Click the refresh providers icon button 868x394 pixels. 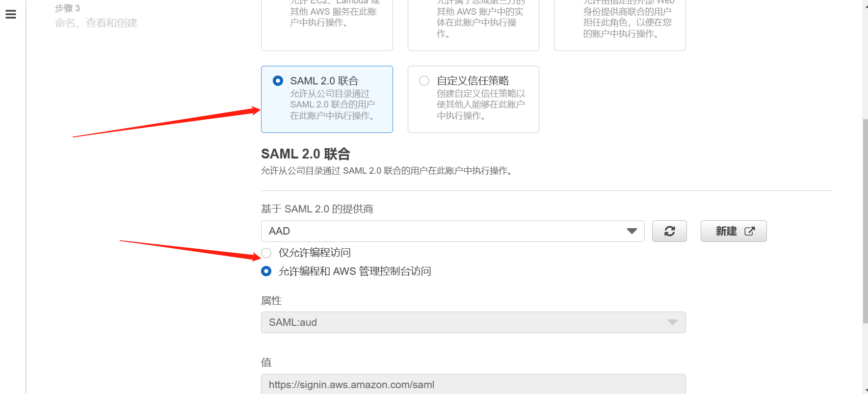pos(669,231)
